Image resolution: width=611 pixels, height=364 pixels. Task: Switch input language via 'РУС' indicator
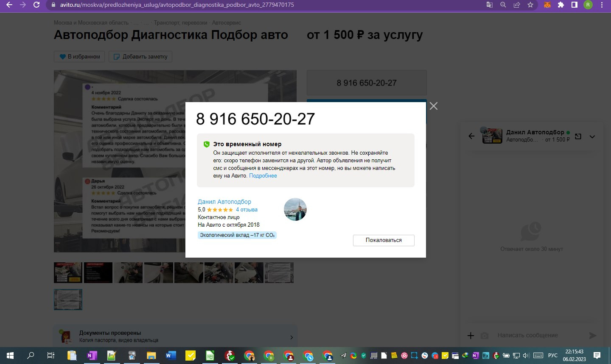[x=553, y=356]
